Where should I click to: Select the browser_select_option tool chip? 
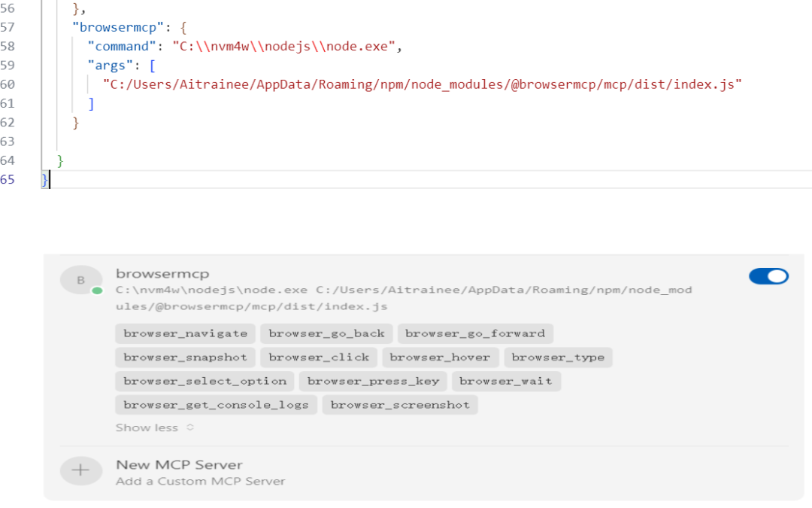coord(205,381)
